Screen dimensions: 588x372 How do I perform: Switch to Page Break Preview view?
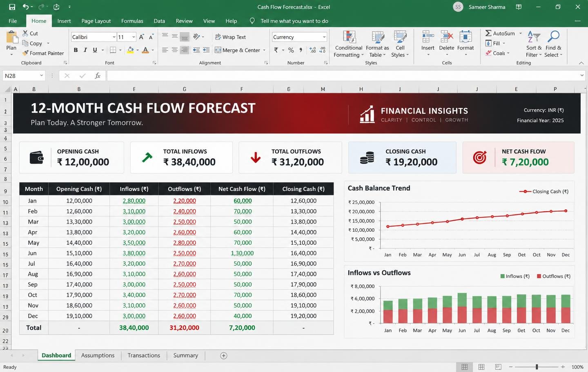pos(498,367)
